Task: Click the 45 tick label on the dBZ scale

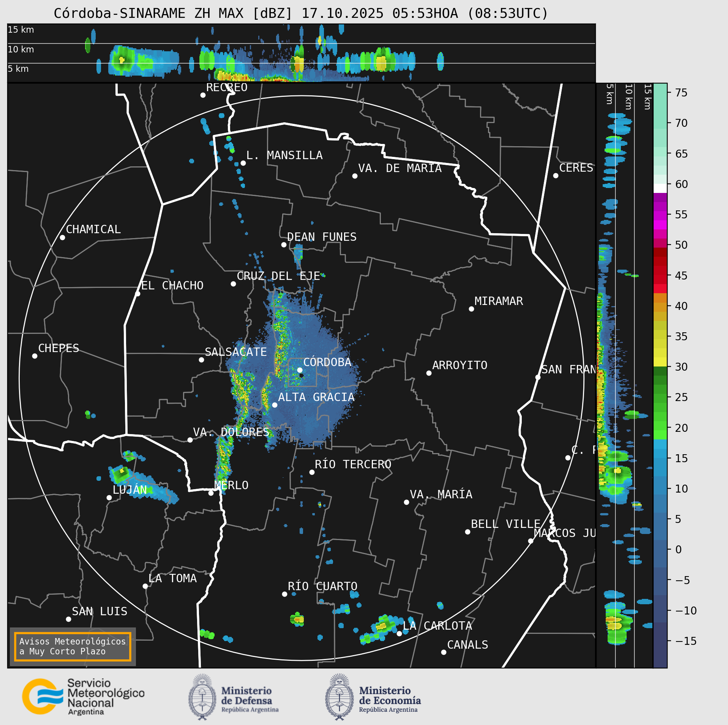Action: (x=681, y=276)
